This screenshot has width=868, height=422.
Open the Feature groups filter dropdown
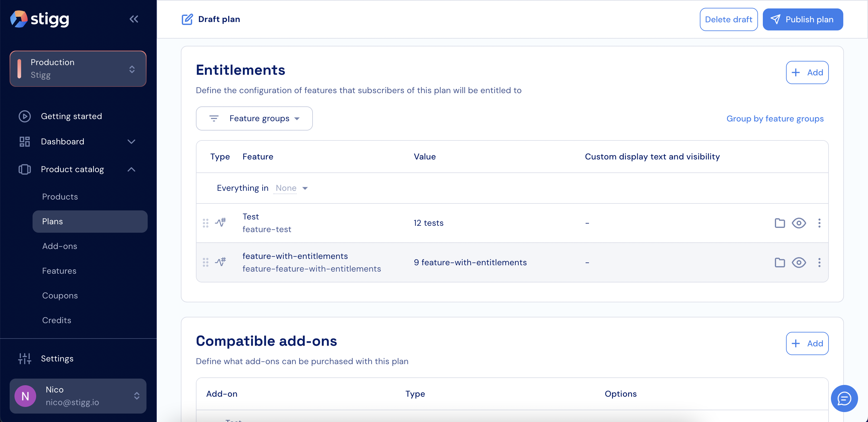[254, 118]
